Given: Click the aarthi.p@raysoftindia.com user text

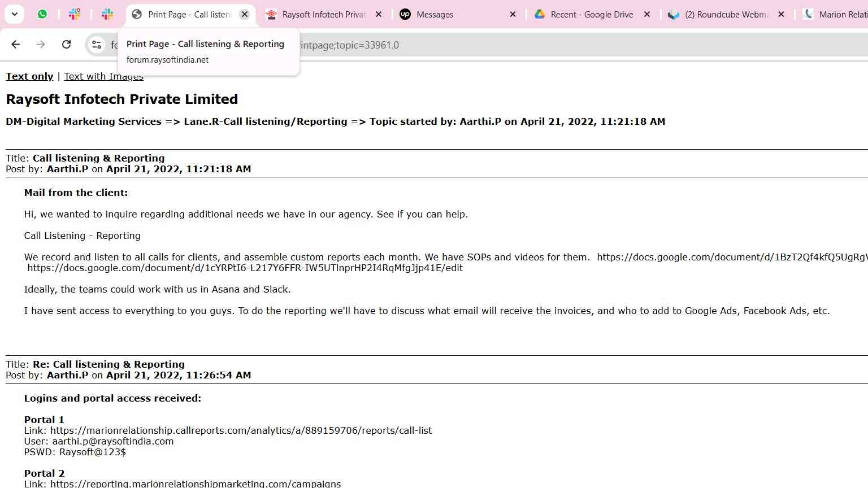Looking at the screenshot, I should point(112,441).
